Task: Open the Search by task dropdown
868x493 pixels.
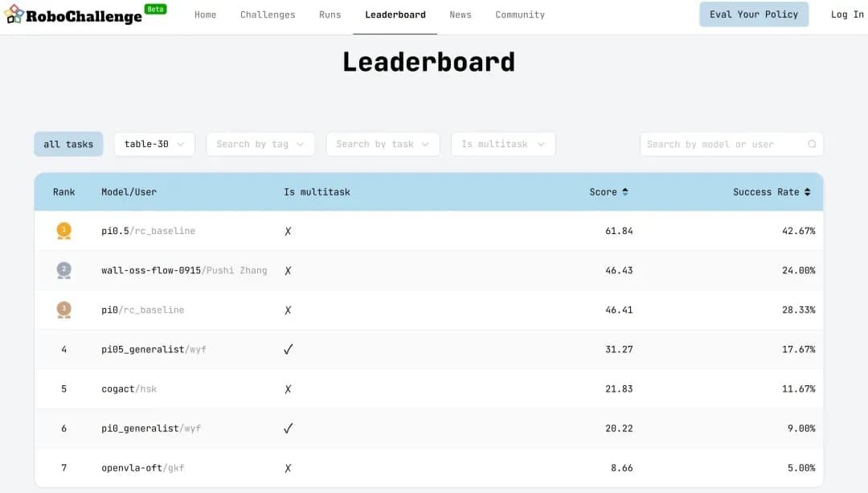Action: tap(383, 145)
